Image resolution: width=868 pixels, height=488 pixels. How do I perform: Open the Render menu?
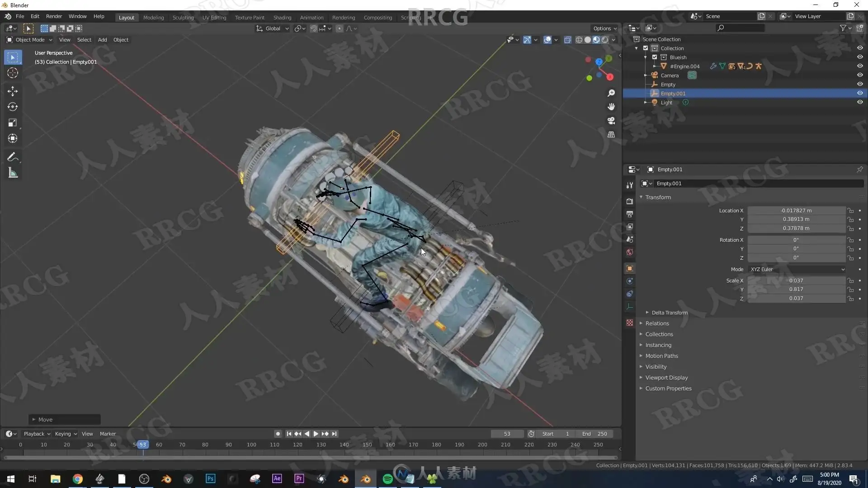pyautogui.click(x=54, y=16)
